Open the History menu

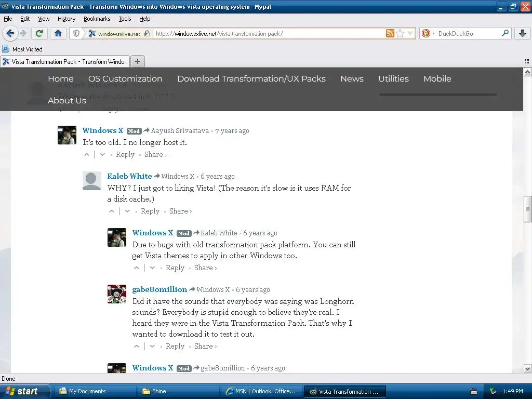click(66, 19)
